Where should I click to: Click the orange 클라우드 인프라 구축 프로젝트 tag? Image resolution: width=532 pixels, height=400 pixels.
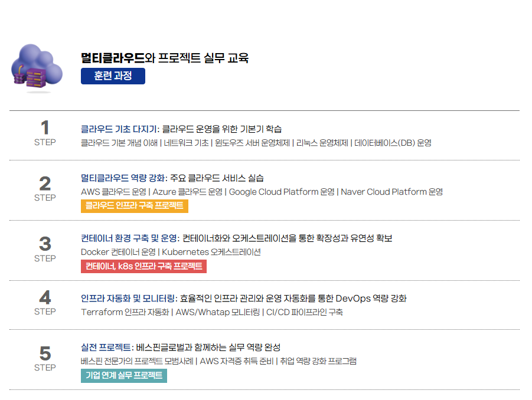click(x=134, y=205)
